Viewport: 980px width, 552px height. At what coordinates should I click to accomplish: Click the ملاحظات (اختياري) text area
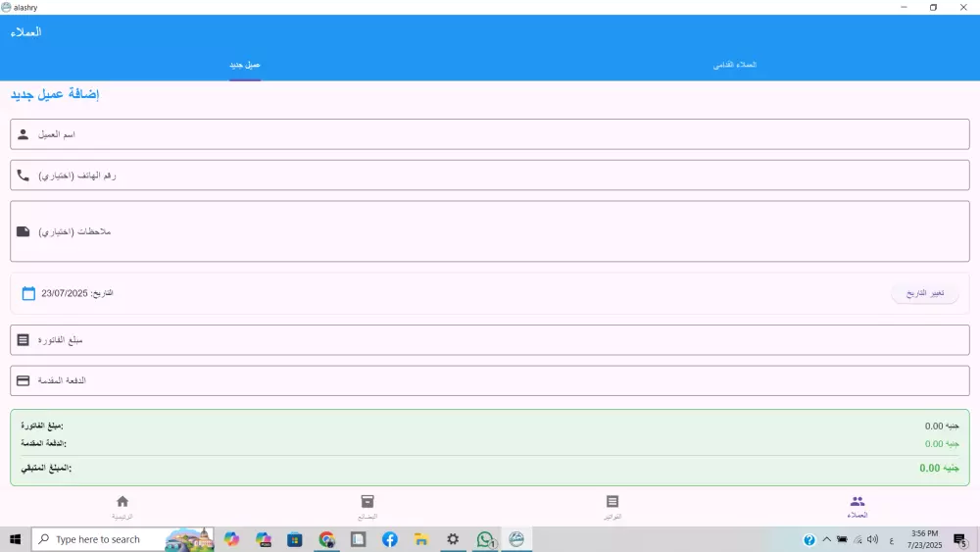tap(490, 231)
